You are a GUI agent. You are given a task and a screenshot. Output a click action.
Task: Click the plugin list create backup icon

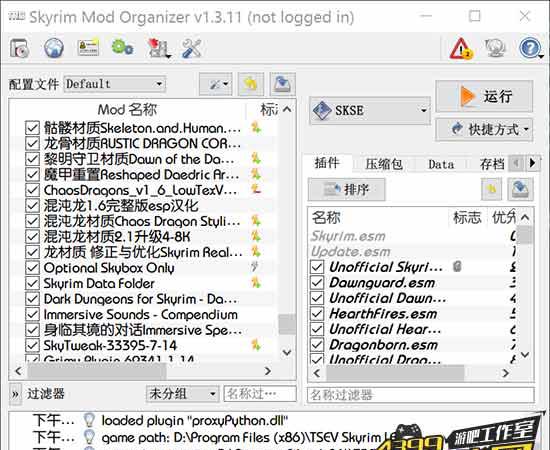click(520, 189)
